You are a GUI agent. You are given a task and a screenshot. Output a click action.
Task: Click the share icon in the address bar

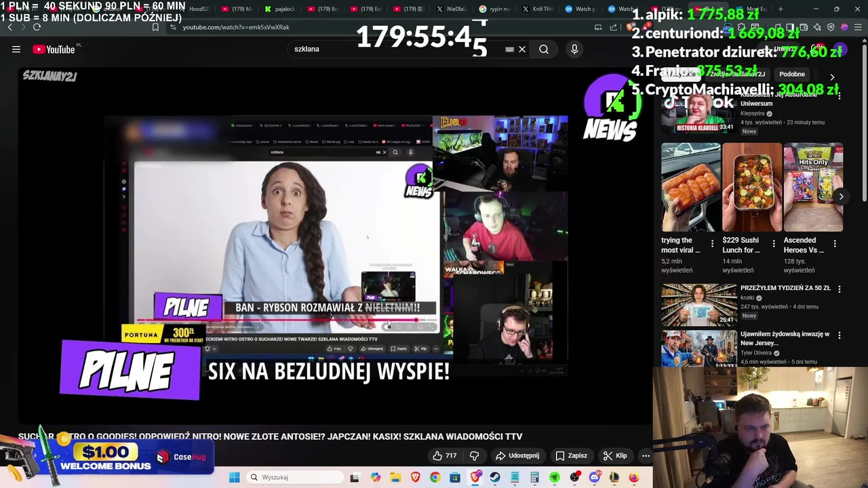(614, 27)
